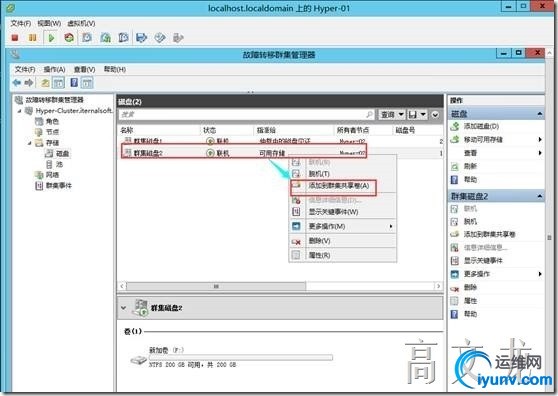This screenshot has height=396, width=558.
Task: Sort by the 状态 column header
Action: 210,130
